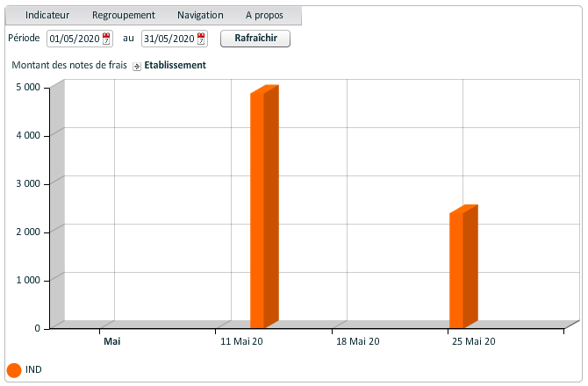Click the 11 Mai 20 axis label
Screen dimensions: 588x386
241,341
